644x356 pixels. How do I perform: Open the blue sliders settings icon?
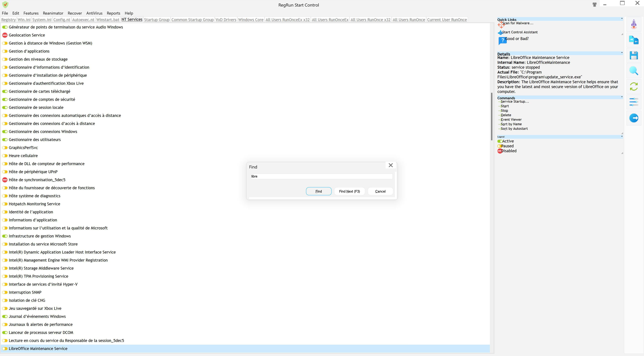point(633,102)
